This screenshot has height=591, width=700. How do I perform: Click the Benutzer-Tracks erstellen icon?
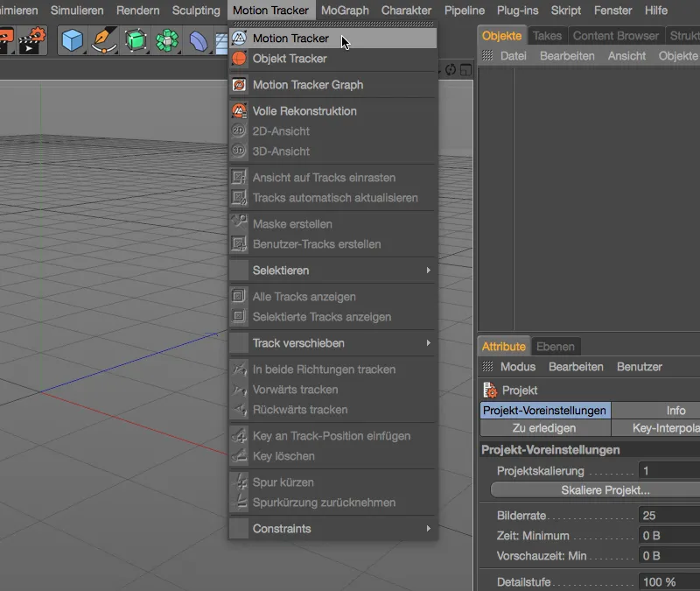[x=239, y=243]
